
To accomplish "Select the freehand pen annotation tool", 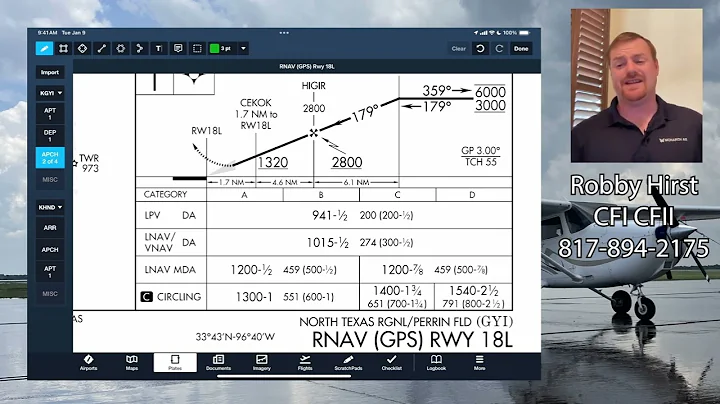I will [45, 48].
